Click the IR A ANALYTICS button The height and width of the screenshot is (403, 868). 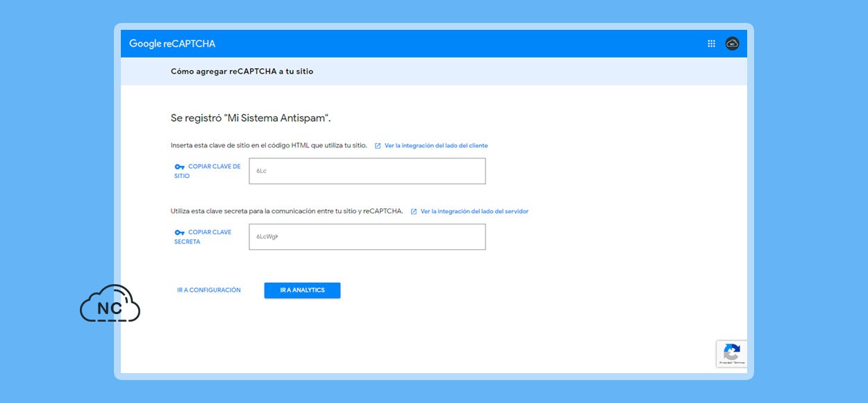point(302,290)
